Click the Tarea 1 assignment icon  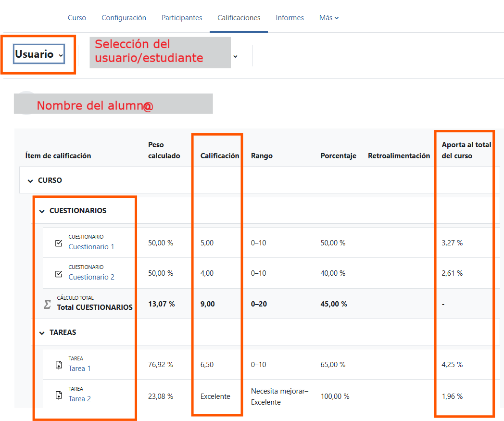tap(59, 365)
